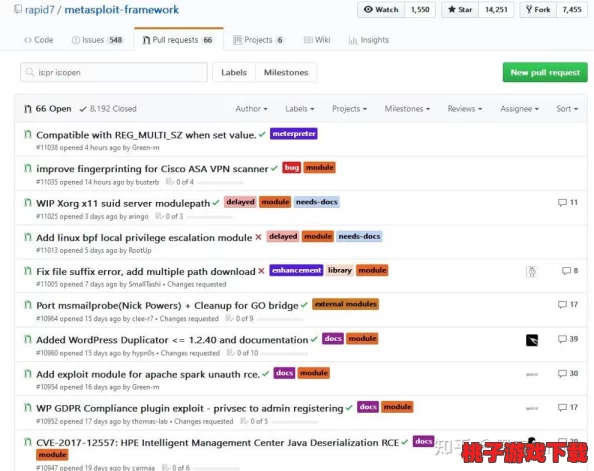
Task: Click the bug label on Cisco ASA PR
Action: [291, 167]
